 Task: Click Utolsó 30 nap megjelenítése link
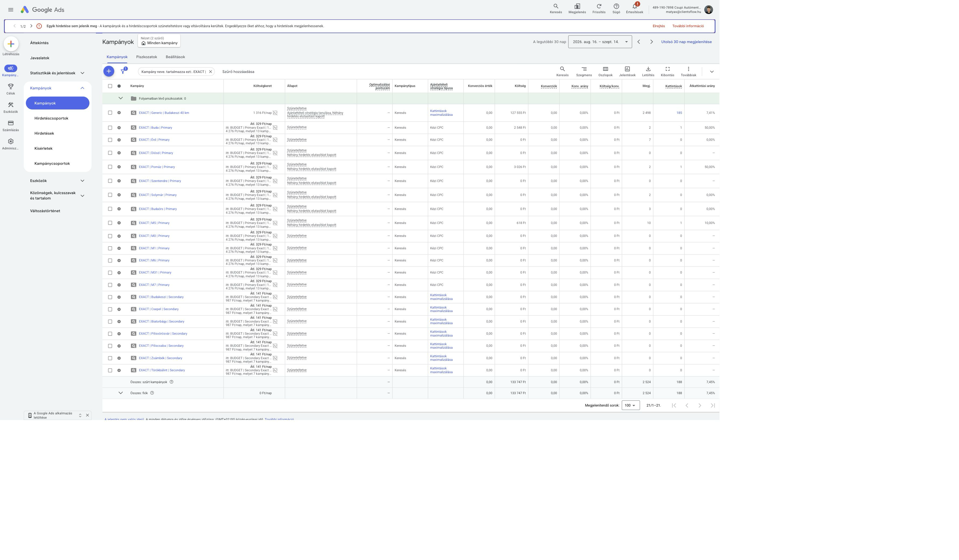[686, 42]
